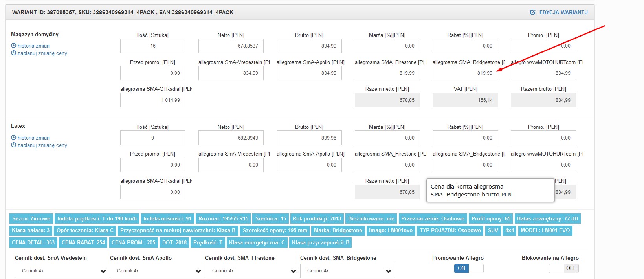Click the Magazyn domyślny Netto field showing 678,8537
Viewport: 644px width, 279px height.
(231, 46)
